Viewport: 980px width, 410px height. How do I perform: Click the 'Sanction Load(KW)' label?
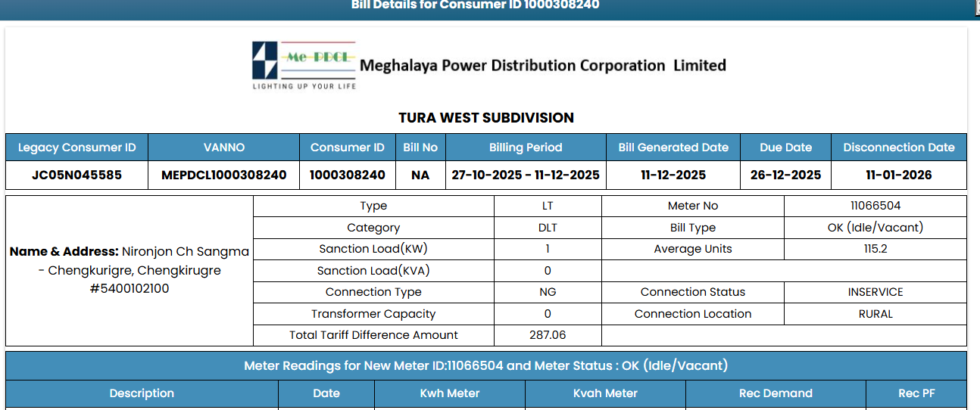(x=373, y=249)
